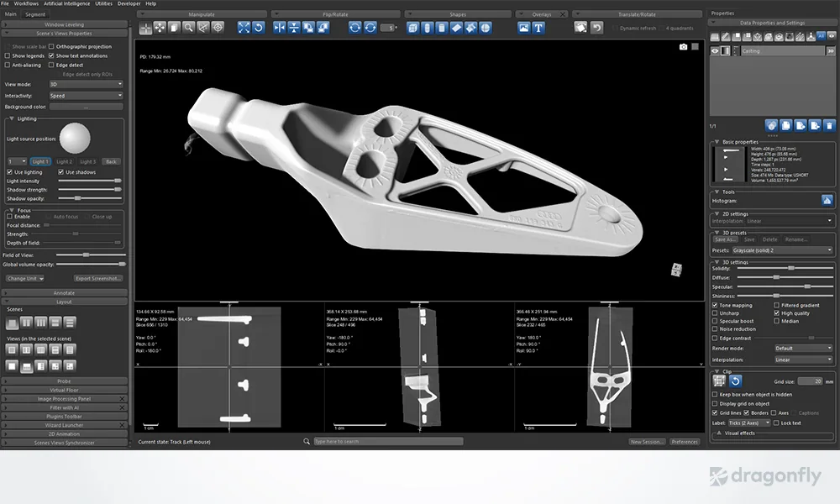
Task: Click the Type here to search field
Action: click(x=388, y=441)
